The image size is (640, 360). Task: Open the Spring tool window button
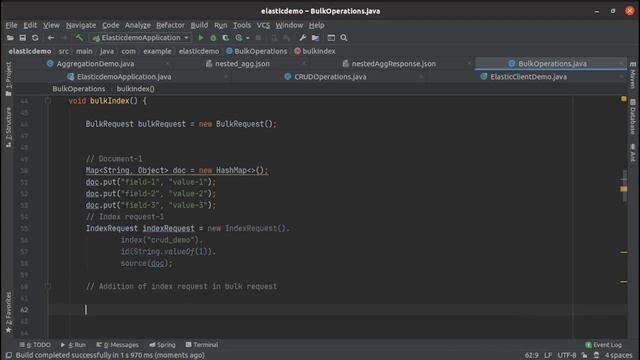click(162, 345)
